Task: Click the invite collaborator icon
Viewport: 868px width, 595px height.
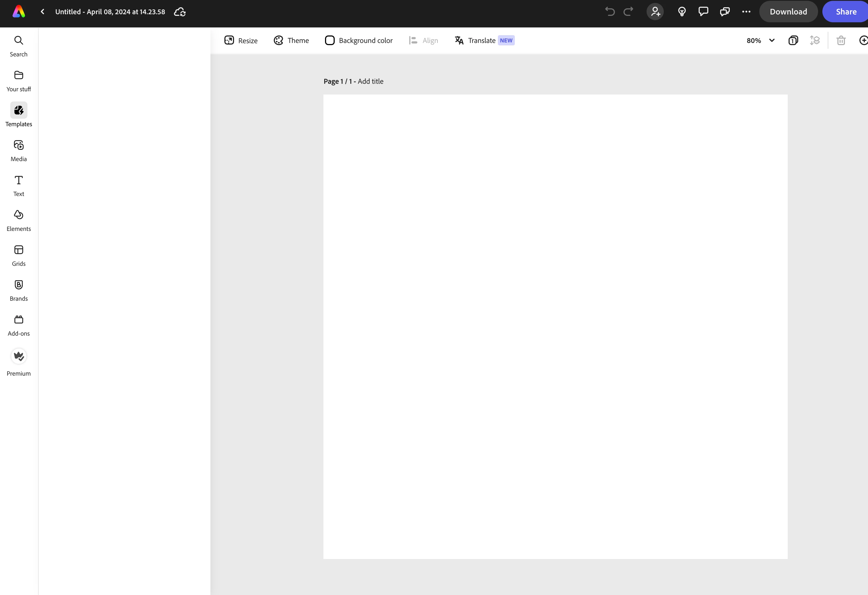Action: point(655,12)
